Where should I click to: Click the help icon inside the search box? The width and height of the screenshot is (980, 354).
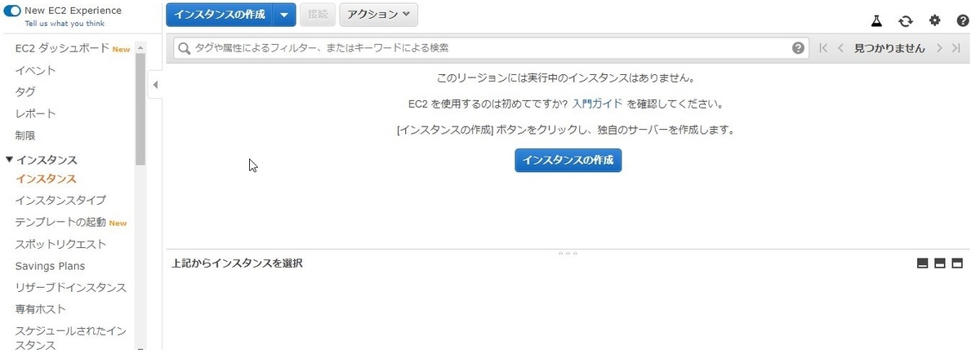point(799,48)
